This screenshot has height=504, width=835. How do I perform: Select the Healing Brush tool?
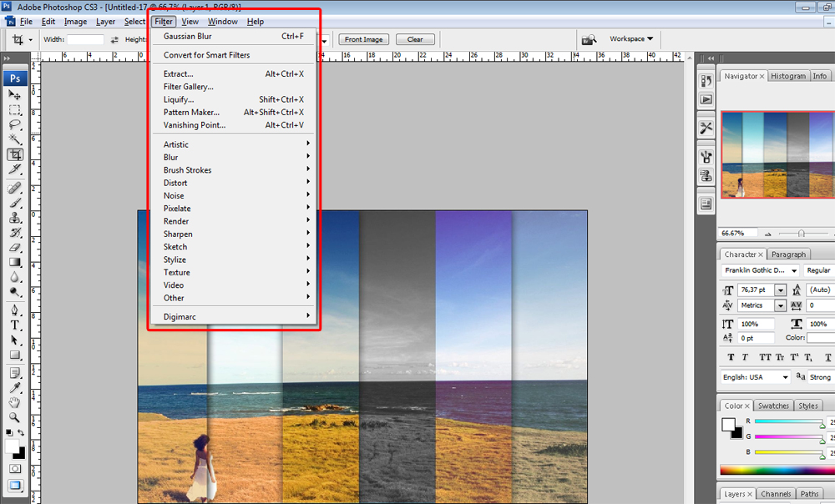15,188
